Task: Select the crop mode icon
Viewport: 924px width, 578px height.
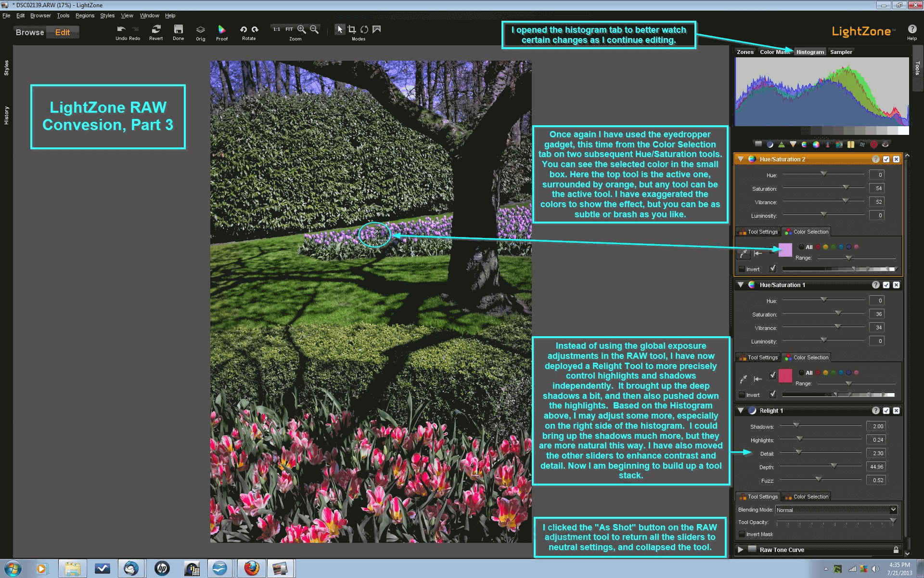Action: click(352, 29)
